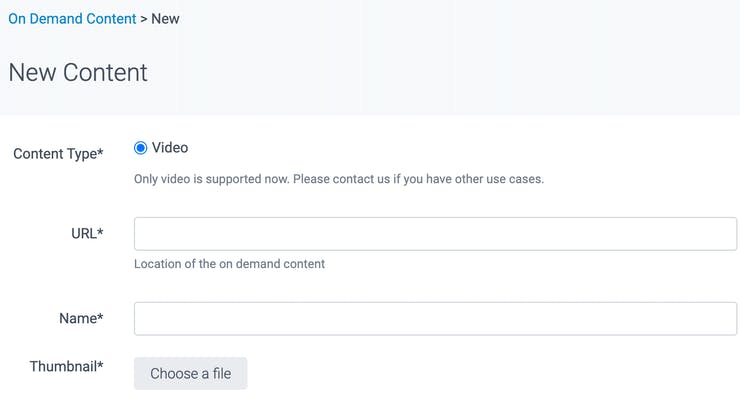
Task: Click the Name field label
Action: pyautogui.click(x=81, y=318)
